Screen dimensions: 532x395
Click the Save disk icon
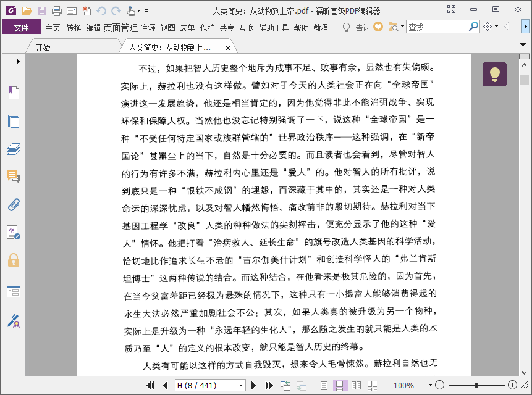point(42,11)
